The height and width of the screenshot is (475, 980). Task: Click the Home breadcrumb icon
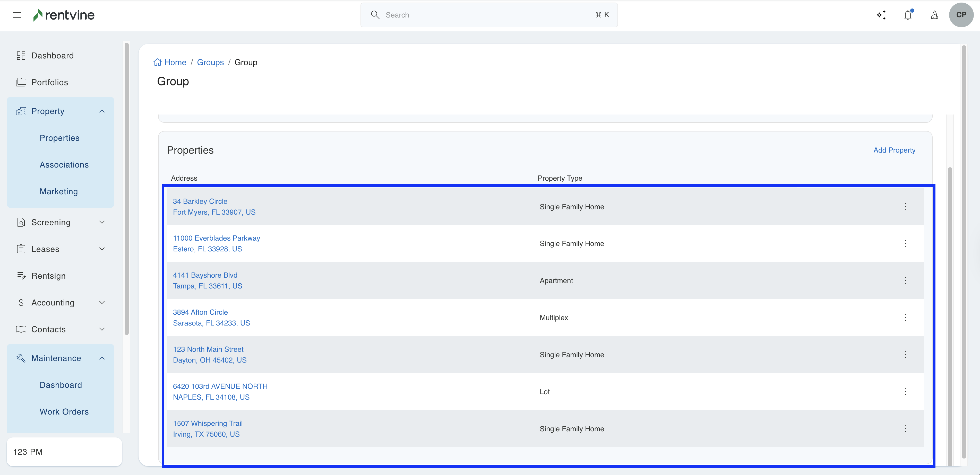point(158,62)
